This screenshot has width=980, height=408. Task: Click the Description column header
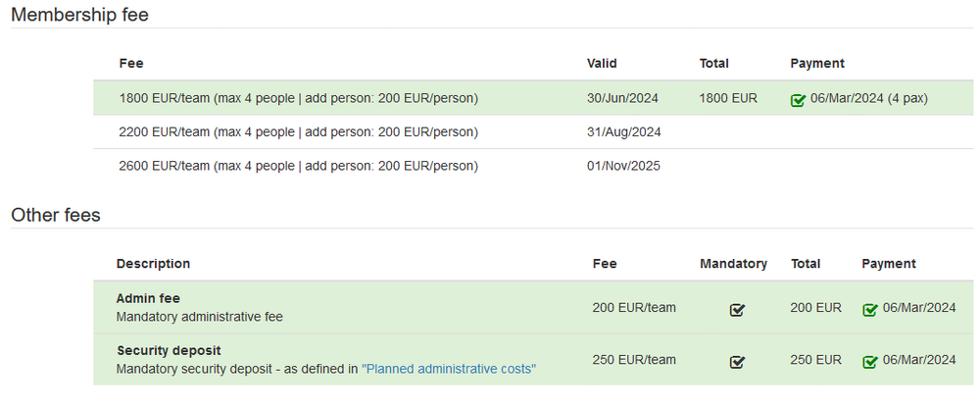[153, 264]
